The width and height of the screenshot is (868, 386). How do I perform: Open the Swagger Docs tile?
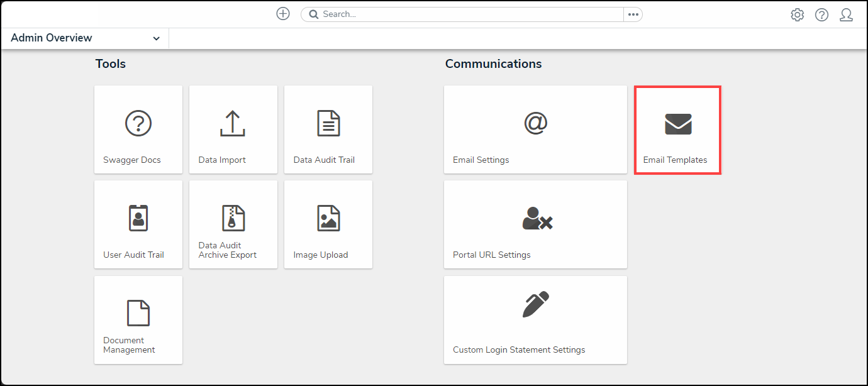click(138, 130)
